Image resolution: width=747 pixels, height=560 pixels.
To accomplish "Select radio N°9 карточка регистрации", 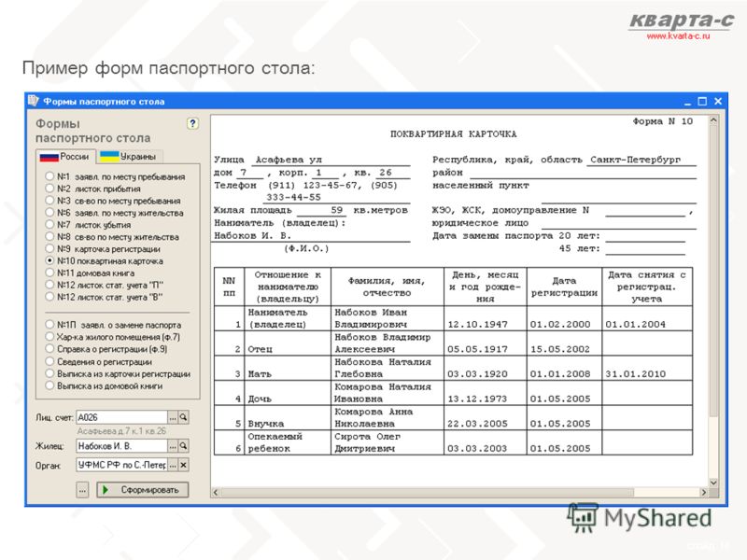I will pos(49,248).
